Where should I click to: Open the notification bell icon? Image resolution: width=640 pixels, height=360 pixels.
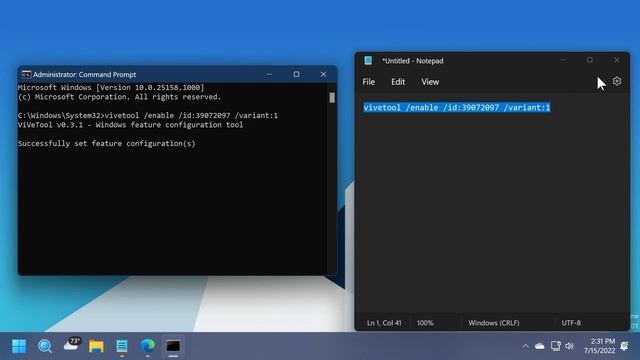pos(624,346)
